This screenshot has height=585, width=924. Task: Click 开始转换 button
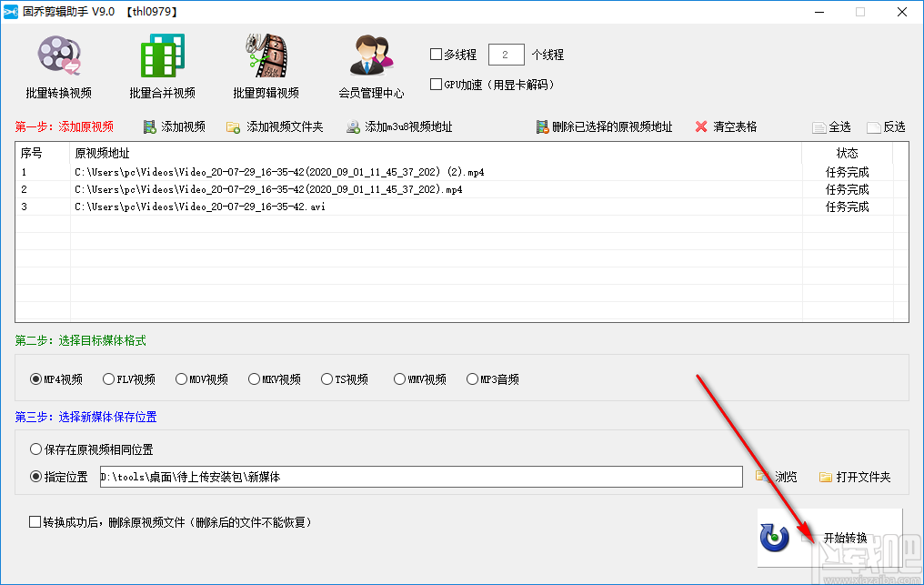point(829,538)
